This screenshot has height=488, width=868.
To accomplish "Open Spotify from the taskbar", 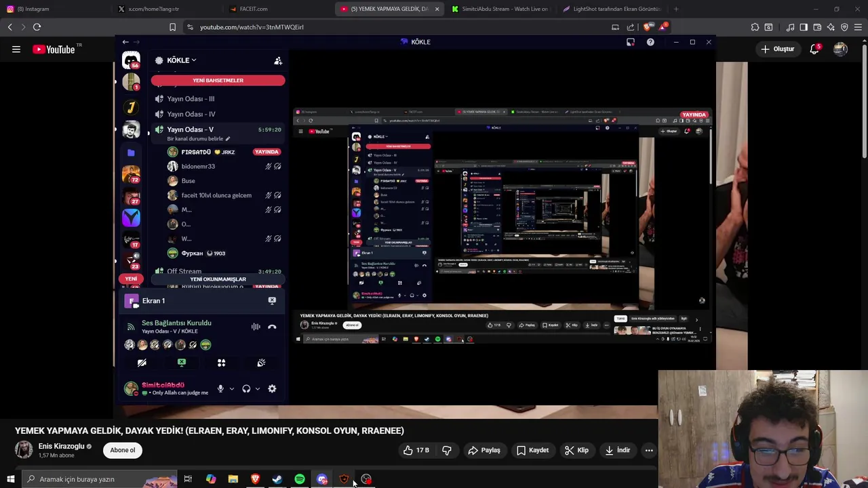I will coord(300,479).
